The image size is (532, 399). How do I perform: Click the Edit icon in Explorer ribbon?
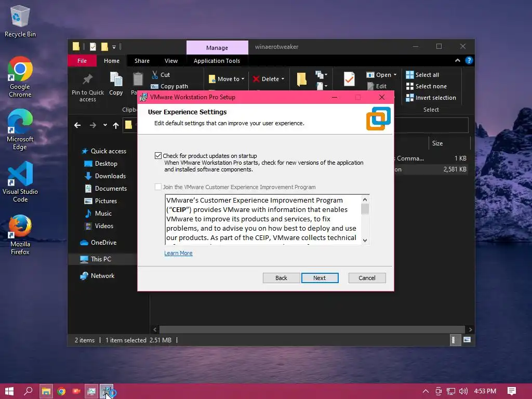[377, 86]
